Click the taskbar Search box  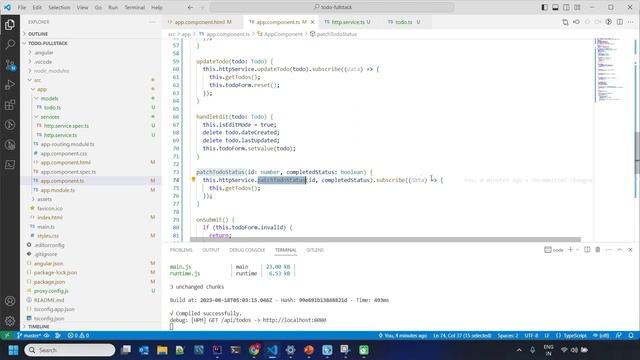[70, 350]
